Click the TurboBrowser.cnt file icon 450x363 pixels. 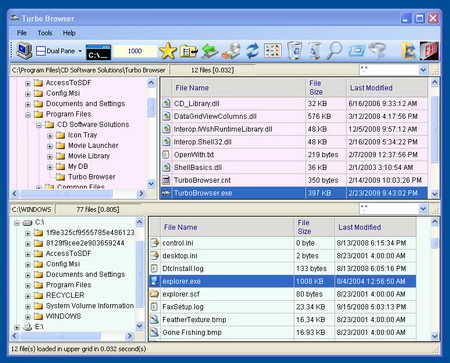point(166,180)
